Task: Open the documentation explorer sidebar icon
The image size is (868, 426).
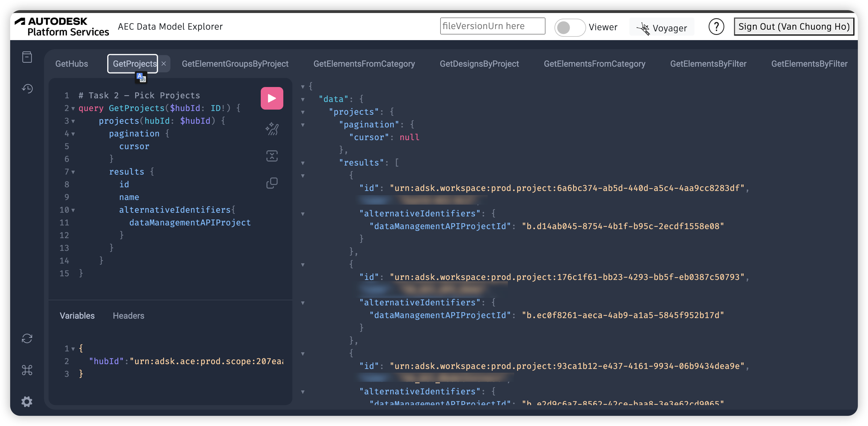Action: coord(27,57)
